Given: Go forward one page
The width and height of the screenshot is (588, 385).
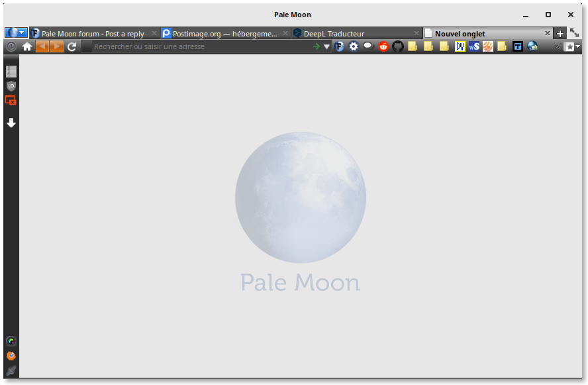Looking at the screenshot, I should coord(57,46).
